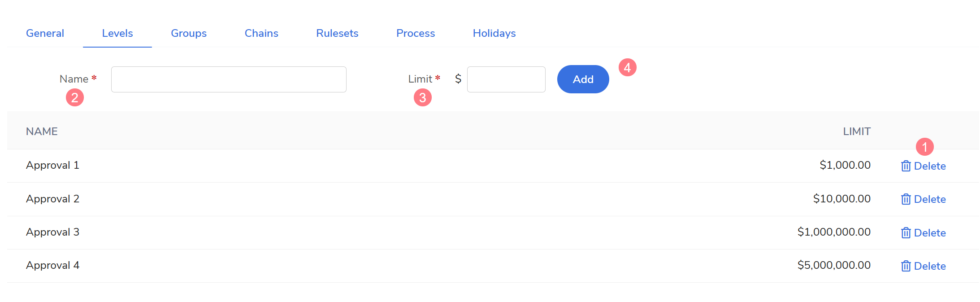View the Holidays tab

coord(494,33)
